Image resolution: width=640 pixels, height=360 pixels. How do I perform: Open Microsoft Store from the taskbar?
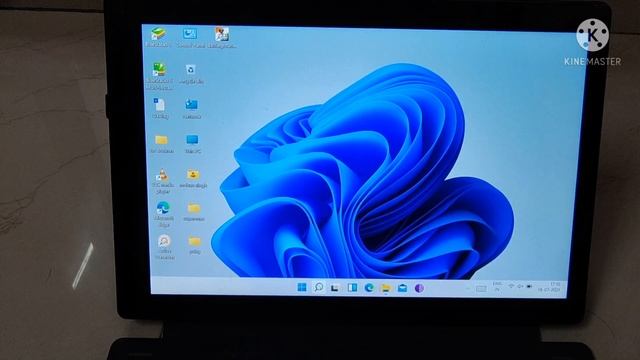(402, 288)
